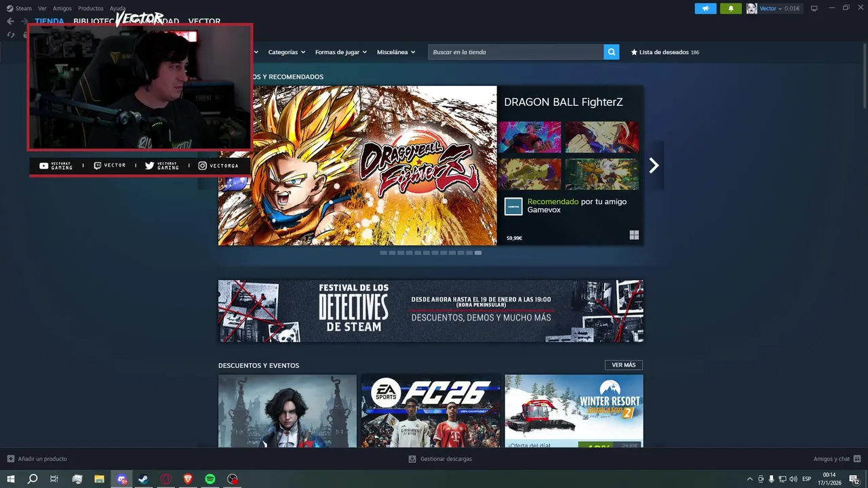Go back with the left navigation arrow
This screenshot has height=488, width=868.
click(x=10, y=21)
